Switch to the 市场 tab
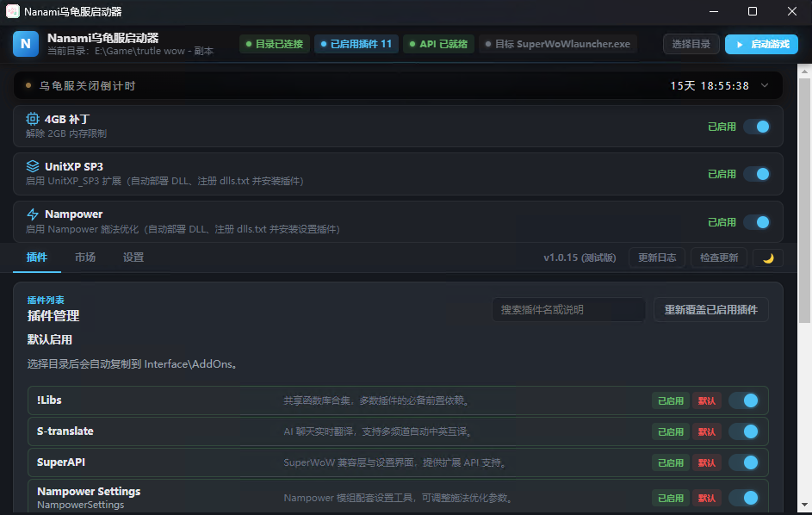This screenshot has height=515, width=812. pos(85,257)
